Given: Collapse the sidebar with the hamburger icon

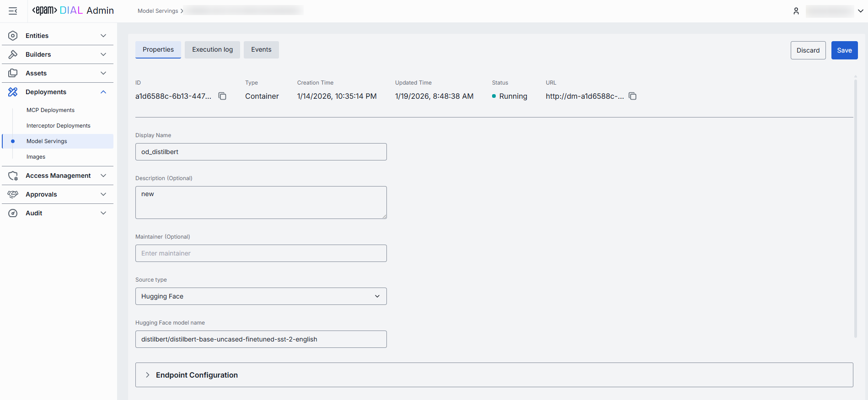Looking at the screenshot, I should click(13, 11).
